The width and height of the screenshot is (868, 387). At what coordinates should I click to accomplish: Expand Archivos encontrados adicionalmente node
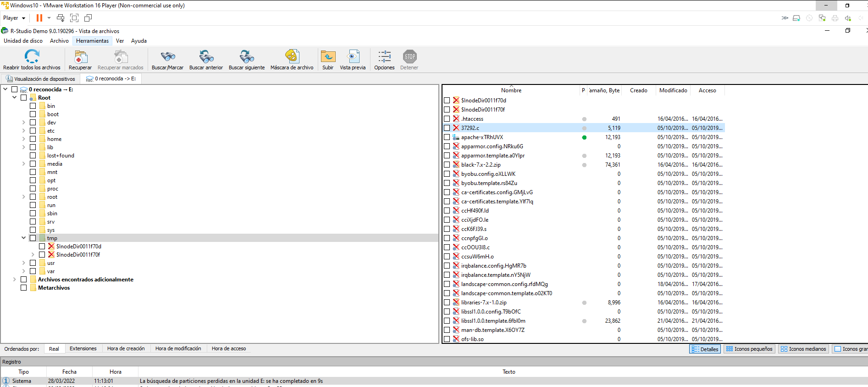pos(15,279)
